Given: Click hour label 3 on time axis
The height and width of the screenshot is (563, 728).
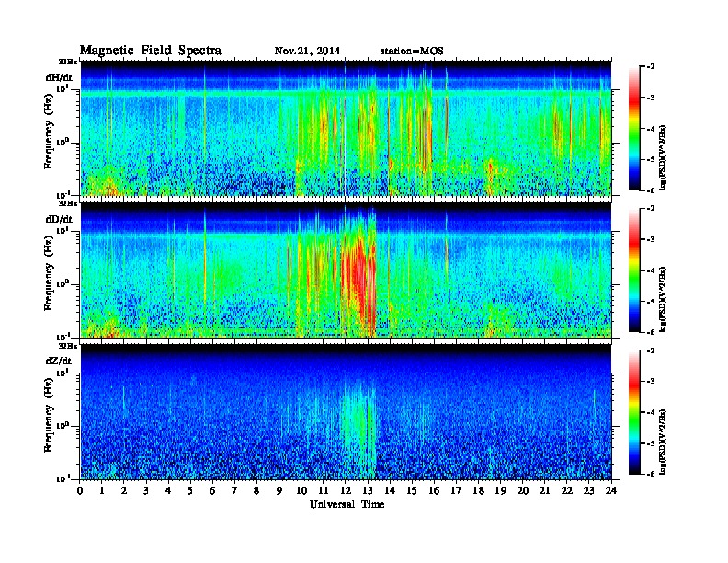Looking at the screenshot, I should pyautogui.click(x=146, y=491).
